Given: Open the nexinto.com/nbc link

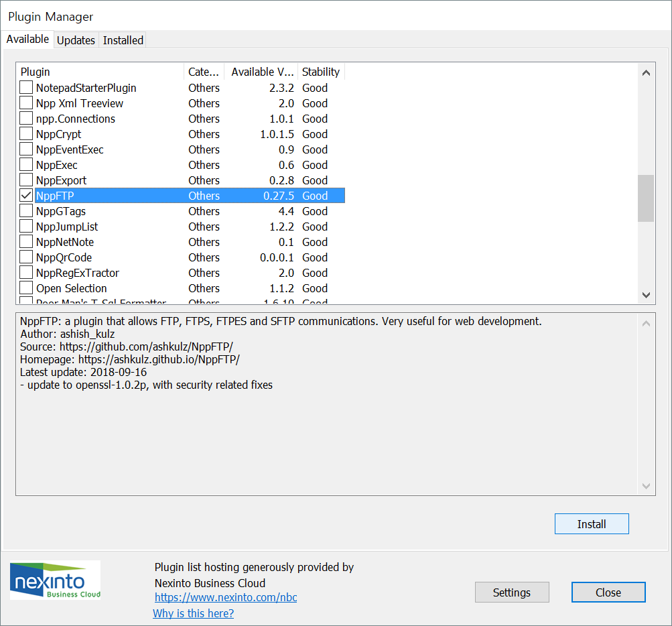Looking at the screenshot, I should 226,597.
